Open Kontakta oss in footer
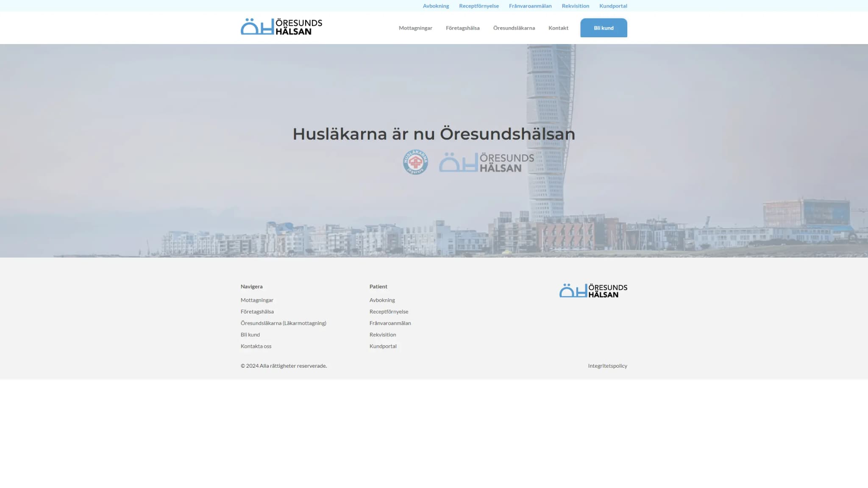The image size is (868, 488). click(256, 346)
